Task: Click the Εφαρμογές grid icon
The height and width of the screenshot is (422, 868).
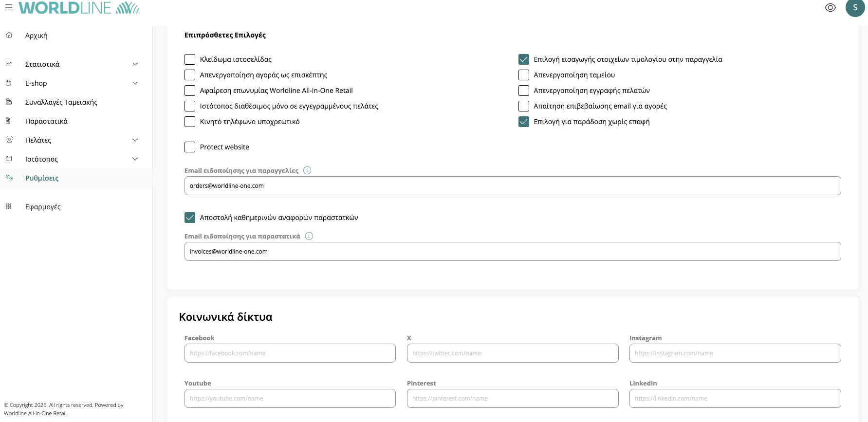Action: click(x=8, y=206)
